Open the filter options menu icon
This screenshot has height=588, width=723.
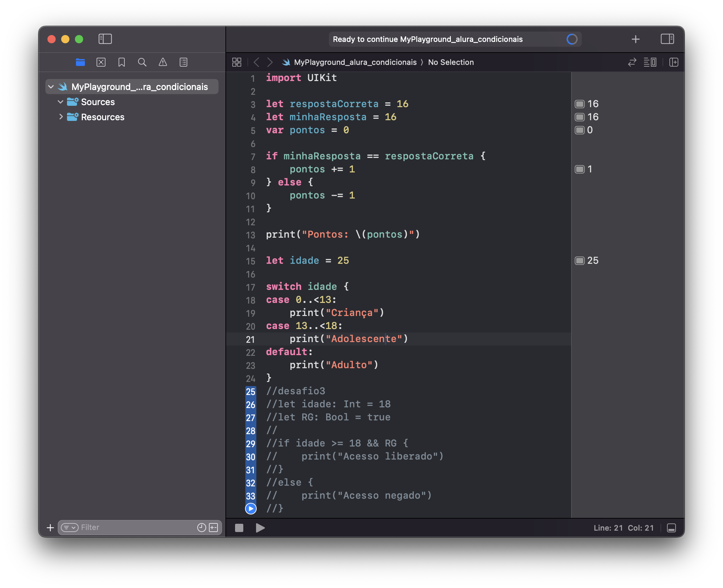click(69, 528)
